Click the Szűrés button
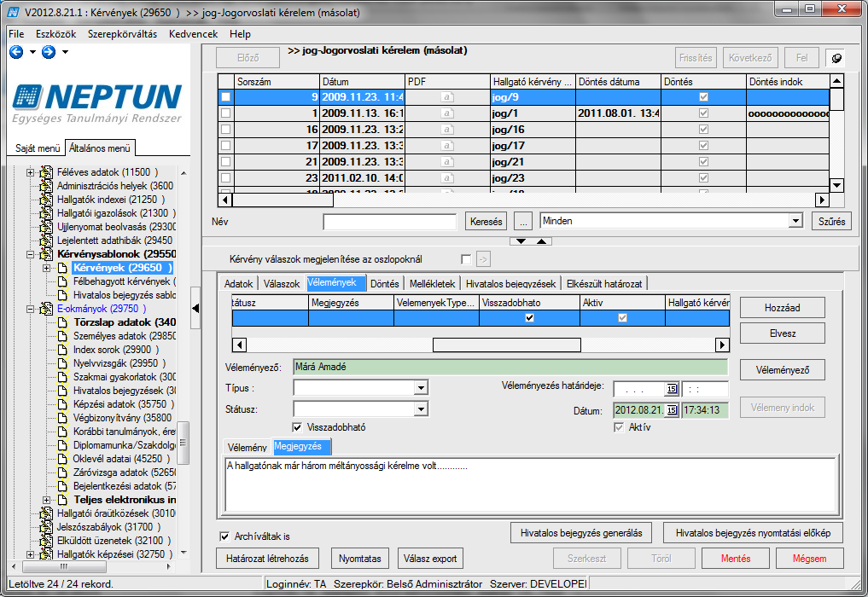Image resolution: width=868 pixels, height=597 pixels. (x=831, y=221)
